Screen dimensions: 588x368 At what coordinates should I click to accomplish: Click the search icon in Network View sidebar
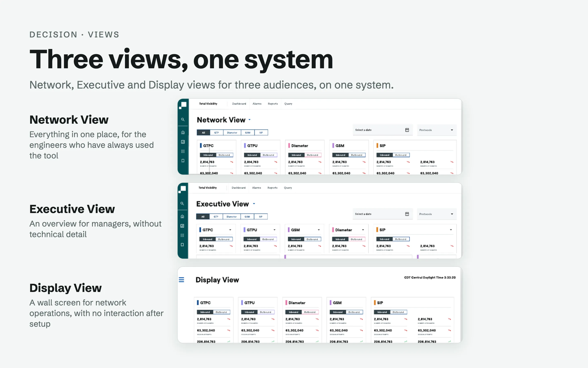pos(183,120)
